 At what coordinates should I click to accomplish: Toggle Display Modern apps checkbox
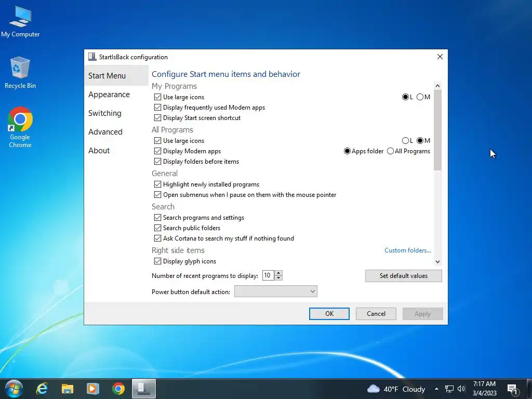coord(157,151)
